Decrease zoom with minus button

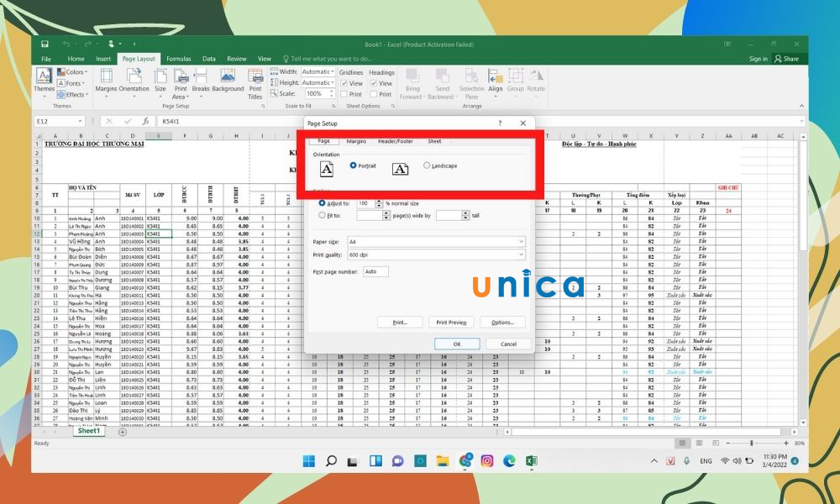point(728,443)
